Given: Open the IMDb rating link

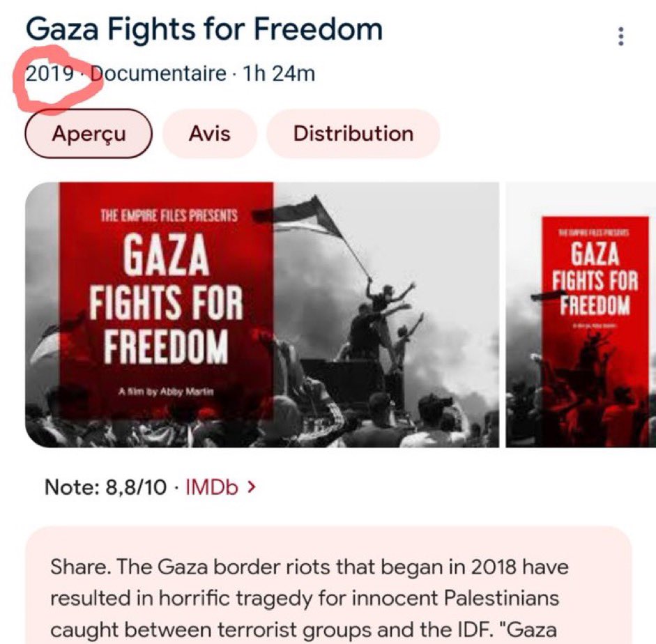Looking at the screenshot, I should pyautogui.click(x=212, y=487).
